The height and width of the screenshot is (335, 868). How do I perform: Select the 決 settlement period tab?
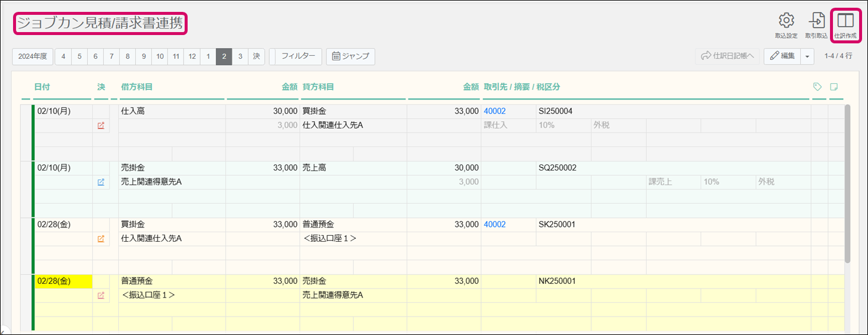pyautogui.click(x=256, y=56)
